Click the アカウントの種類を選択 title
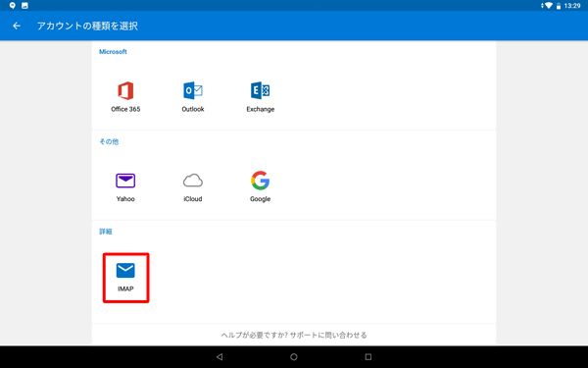This screenshot has width=588, height=368. (87, 26)
